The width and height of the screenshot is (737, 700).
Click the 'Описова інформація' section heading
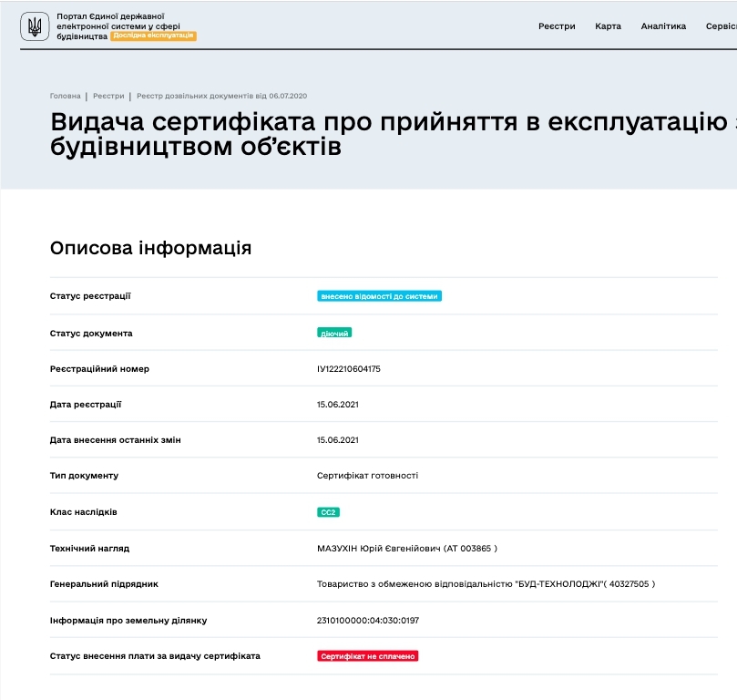click(150, 248)
